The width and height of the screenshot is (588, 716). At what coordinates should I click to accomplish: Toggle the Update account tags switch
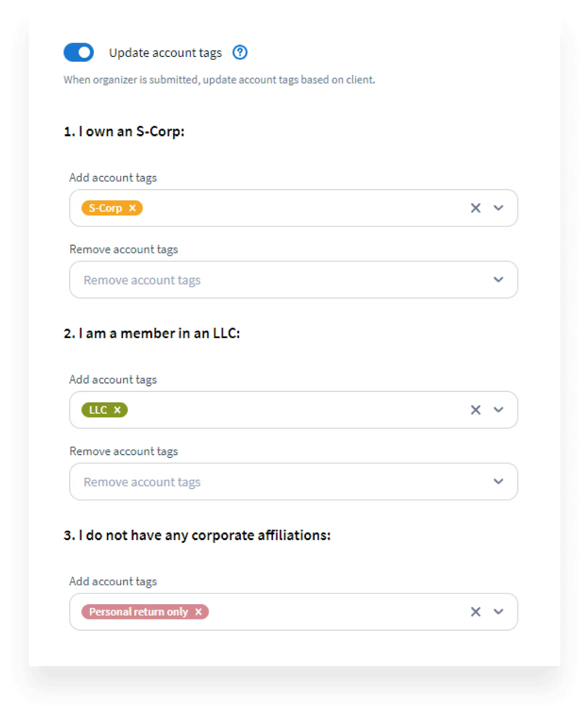(x=79, y=52)
